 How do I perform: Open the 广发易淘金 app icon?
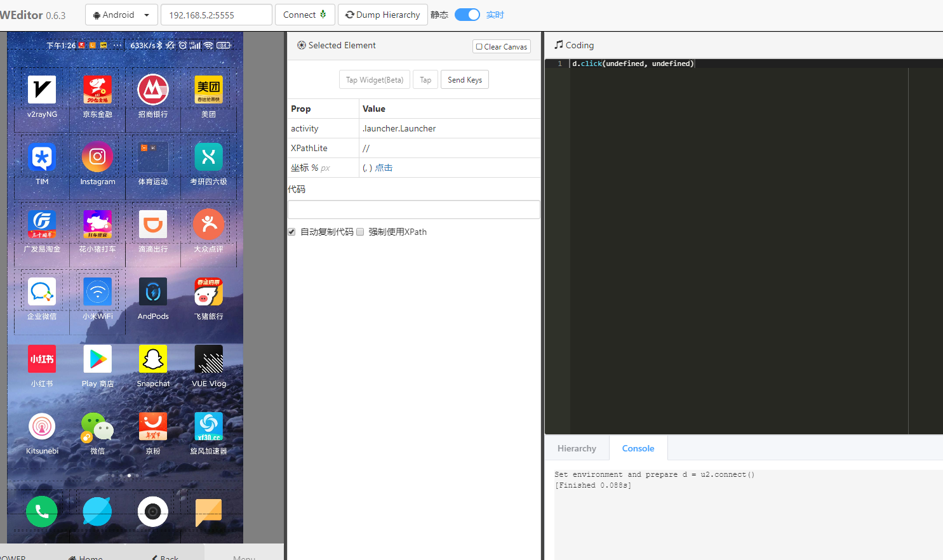tap(42, 224)
